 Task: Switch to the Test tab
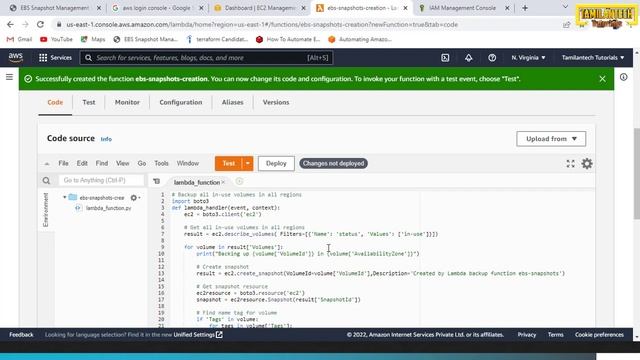click(89, 102)
